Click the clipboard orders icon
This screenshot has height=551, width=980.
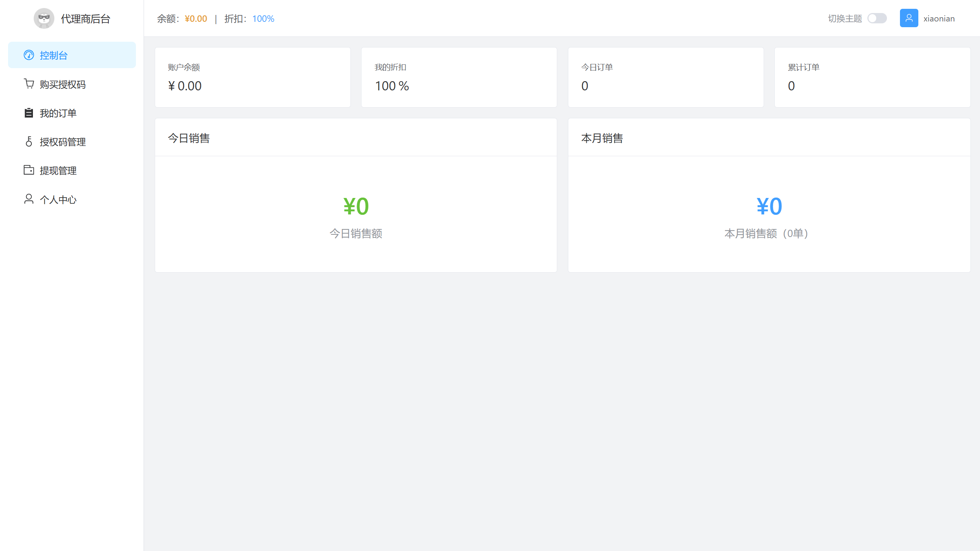click(x=29, y=113)
